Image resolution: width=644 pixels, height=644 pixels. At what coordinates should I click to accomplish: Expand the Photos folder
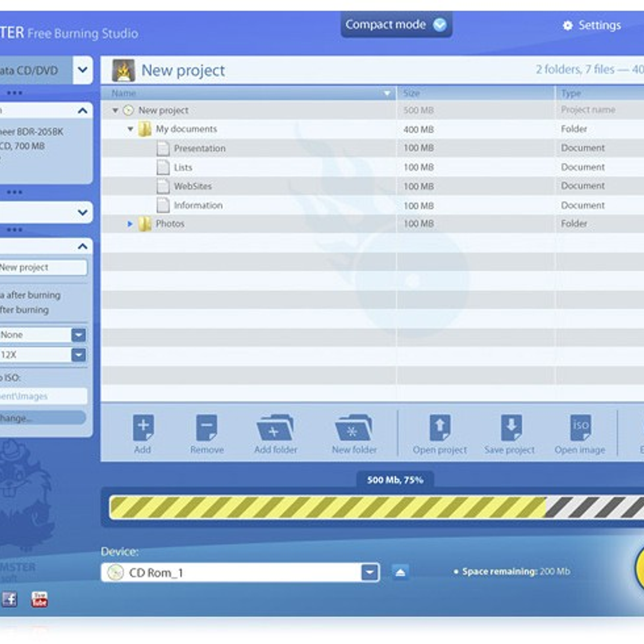pyautogui.click(x=130, y=224)
